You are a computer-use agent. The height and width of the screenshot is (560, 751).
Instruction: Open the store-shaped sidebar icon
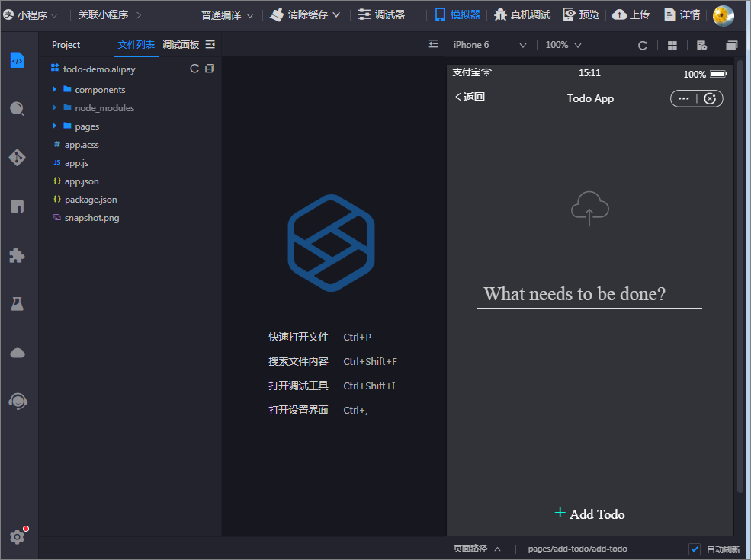click(18, 206)
